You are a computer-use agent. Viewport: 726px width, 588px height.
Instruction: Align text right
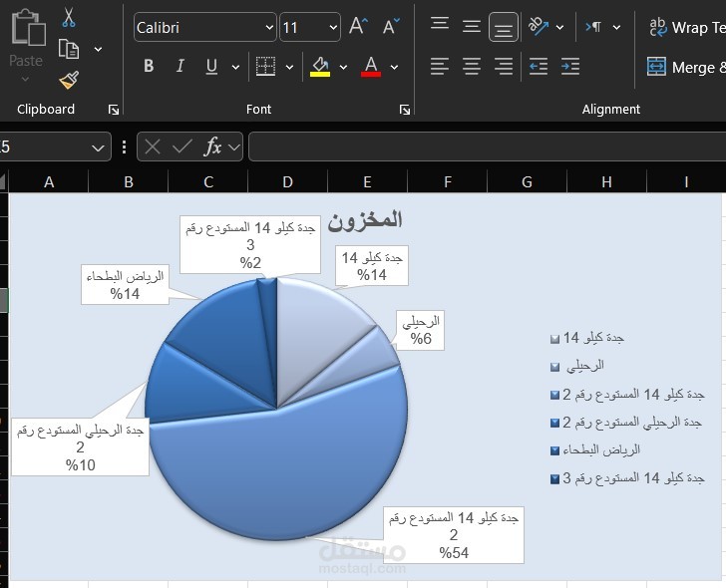click(504, 66)
